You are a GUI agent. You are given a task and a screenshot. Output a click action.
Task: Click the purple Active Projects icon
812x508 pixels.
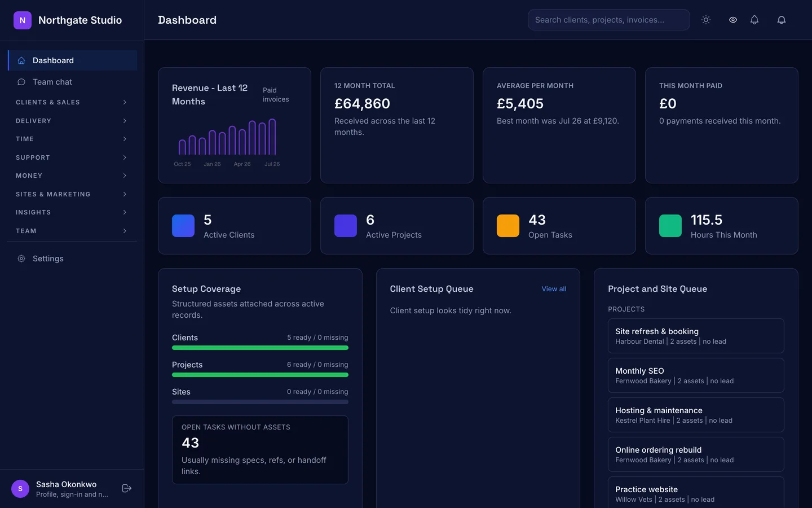pos(346,226)
